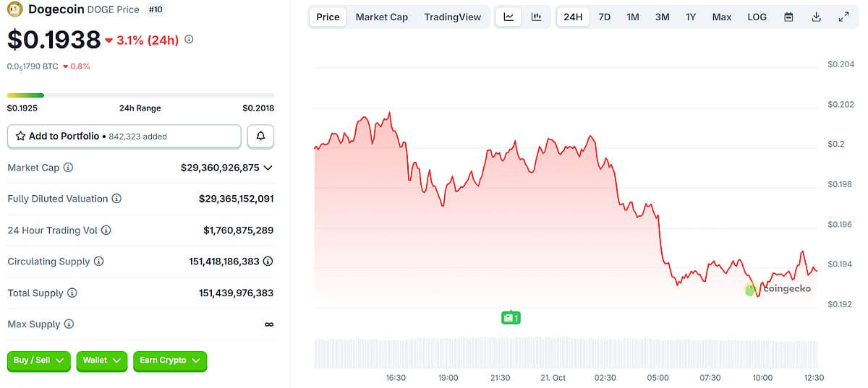Switch to candlestick chart view icon
868x388 pixels.
(536, 17)
